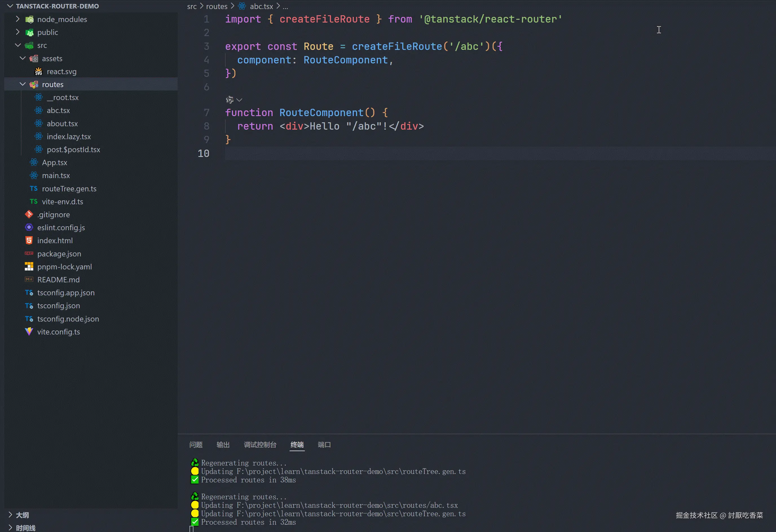The width and height of the screenshot is (776, 532).
Task: Click the vite.config.ts Vite icon
Action: [29, 332]
